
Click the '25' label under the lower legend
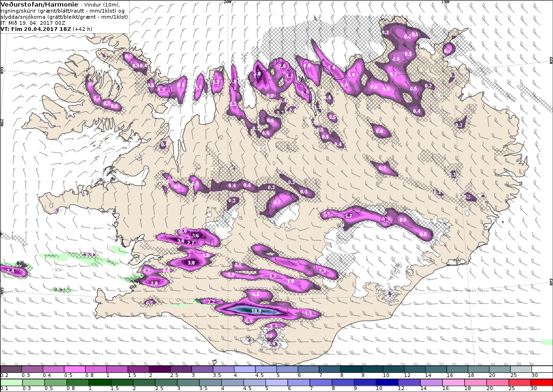(512, 388)
